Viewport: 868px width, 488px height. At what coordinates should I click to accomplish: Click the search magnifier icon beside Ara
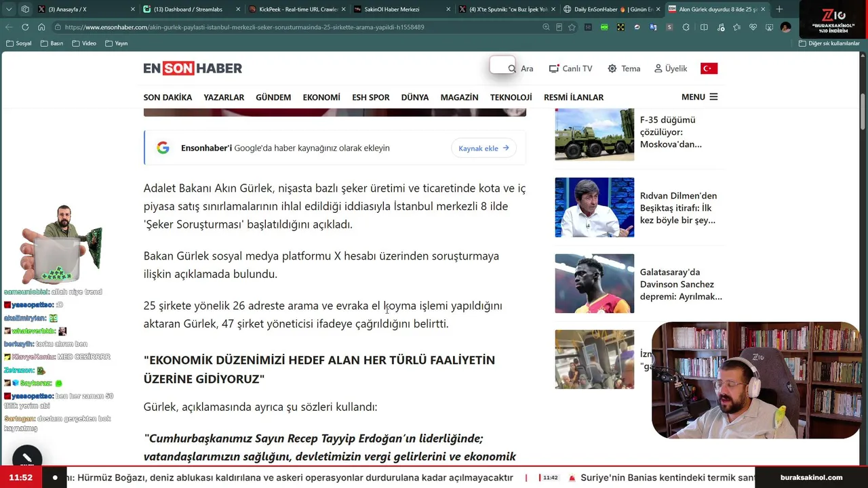512,68
